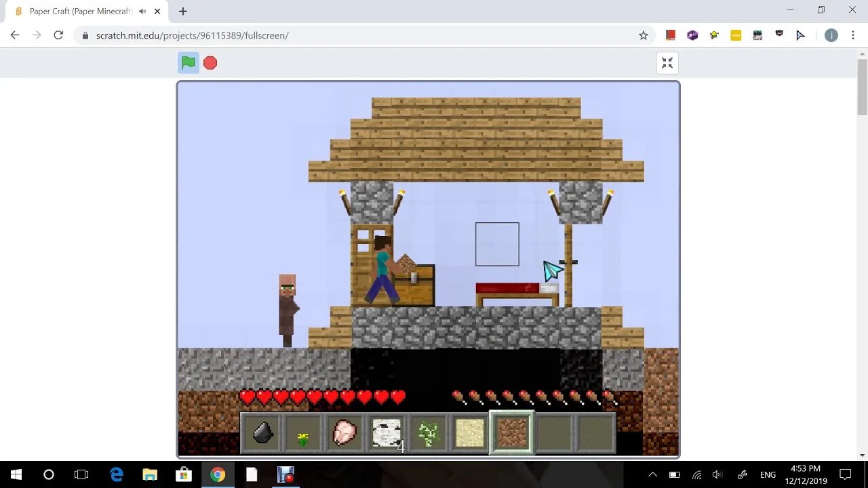Open the Chrome three-dot menu
Image resolution: width=868 pixels, height=488 pixels.
tap(853, 35)
